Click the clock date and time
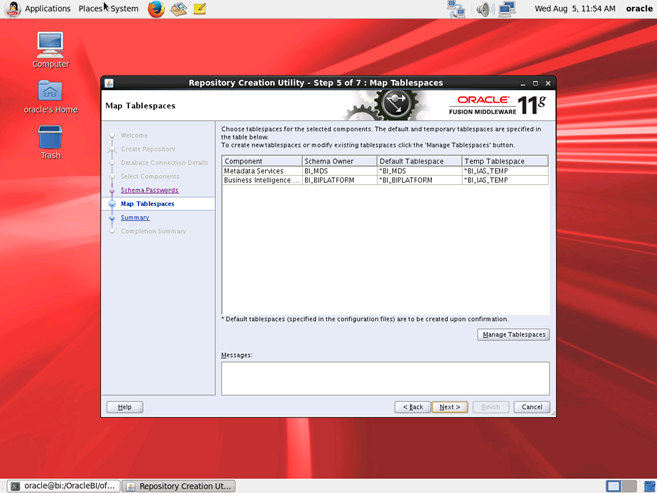This screenshot has height=493, width=657. (575, 8)
